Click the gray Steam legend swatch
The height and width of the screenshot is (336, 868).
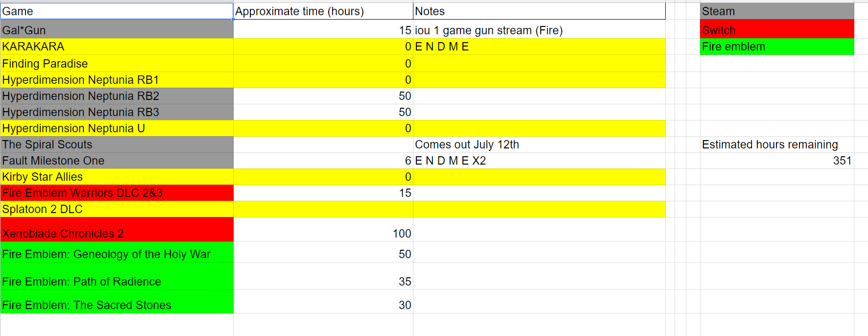click(x=777, y=11)
